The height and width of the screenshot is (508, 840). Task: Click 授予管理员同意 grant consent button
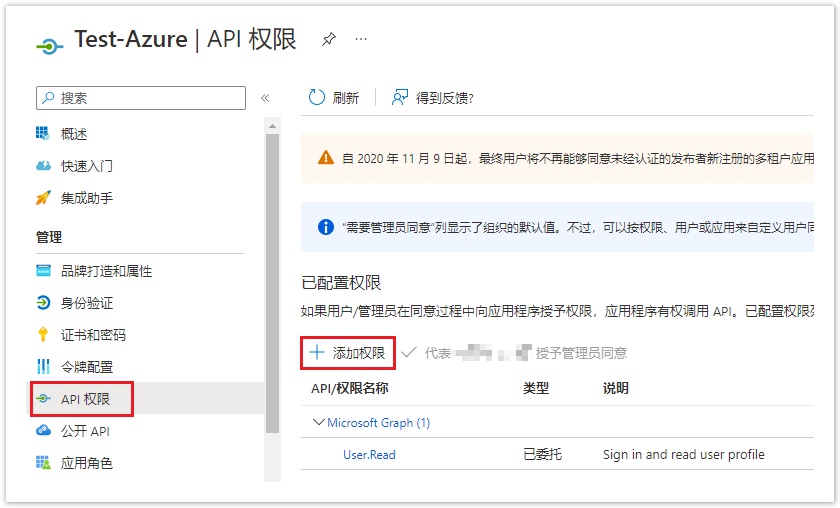point(581,353)
